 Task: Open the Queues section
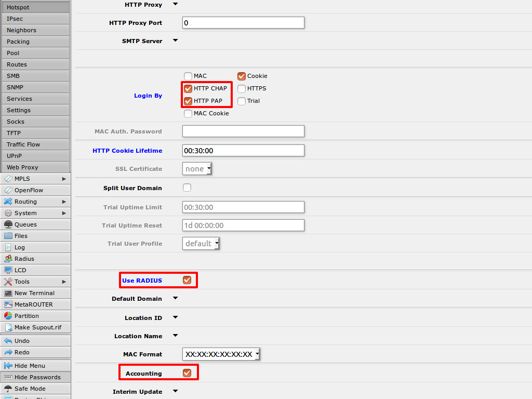tap(24, 224)
